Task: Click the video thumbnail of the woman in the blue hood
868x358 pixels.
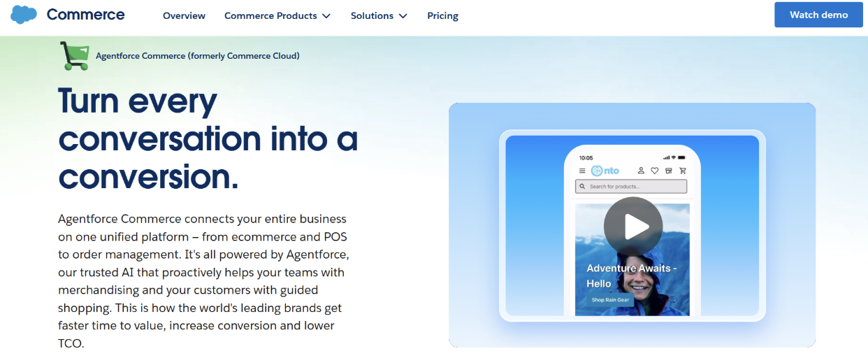Action: 632,259
